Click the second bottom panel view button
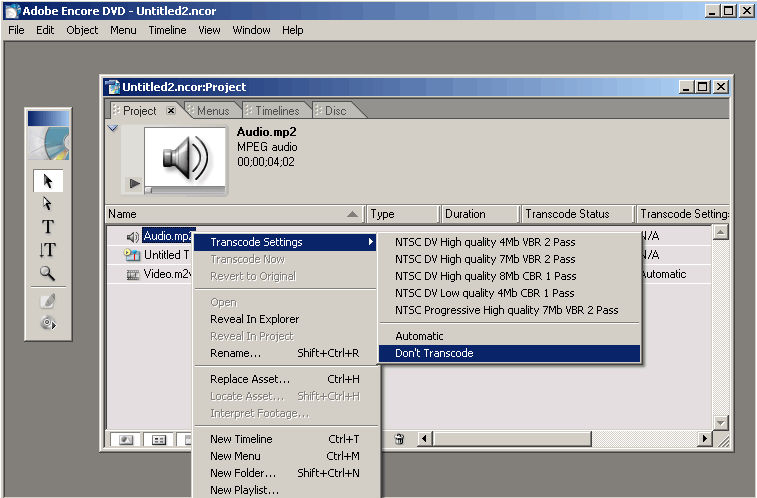The width and height of the screenshot is (757, 498). [159, 440]
